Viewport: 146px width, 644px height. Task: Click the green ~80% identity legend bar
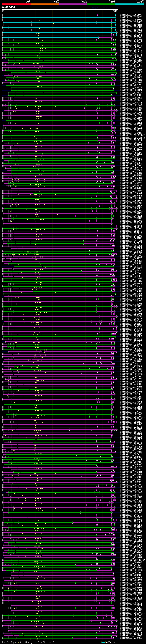click(101, 4)
